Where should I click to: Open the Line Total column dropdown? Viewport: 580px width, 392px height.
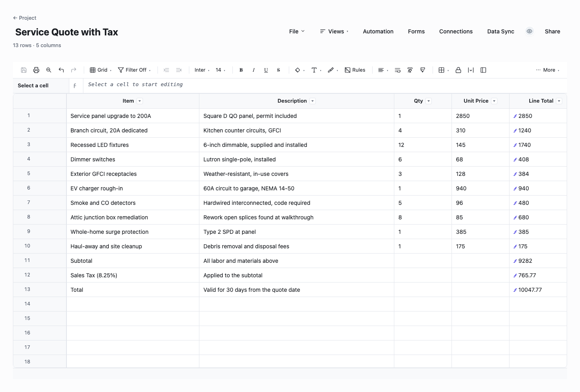[559, 101]
